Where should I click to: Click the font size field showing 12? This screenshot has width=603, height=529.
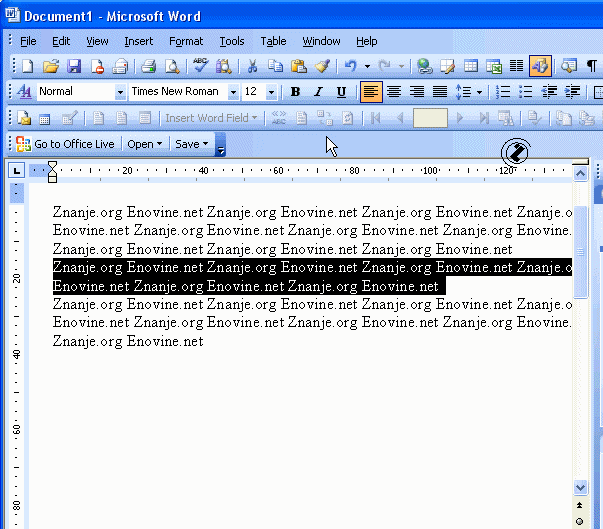click(x=254, y=92)
